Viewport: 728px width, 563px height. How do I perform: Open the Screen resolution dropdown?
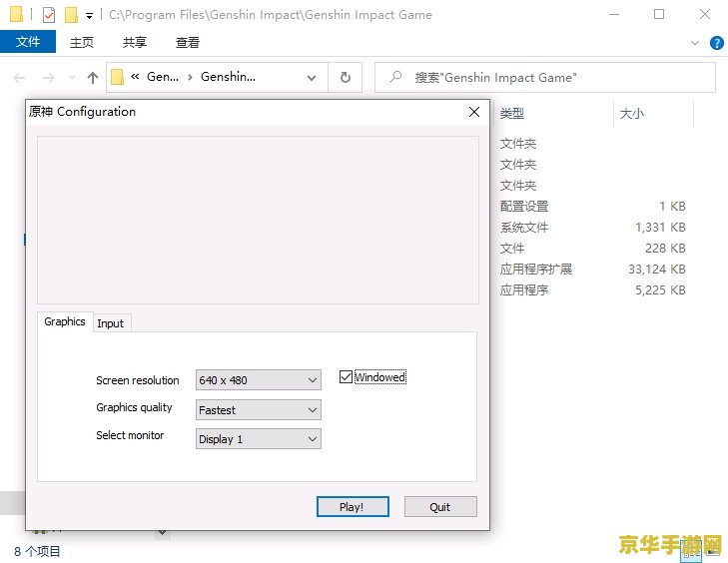point(258,380)
